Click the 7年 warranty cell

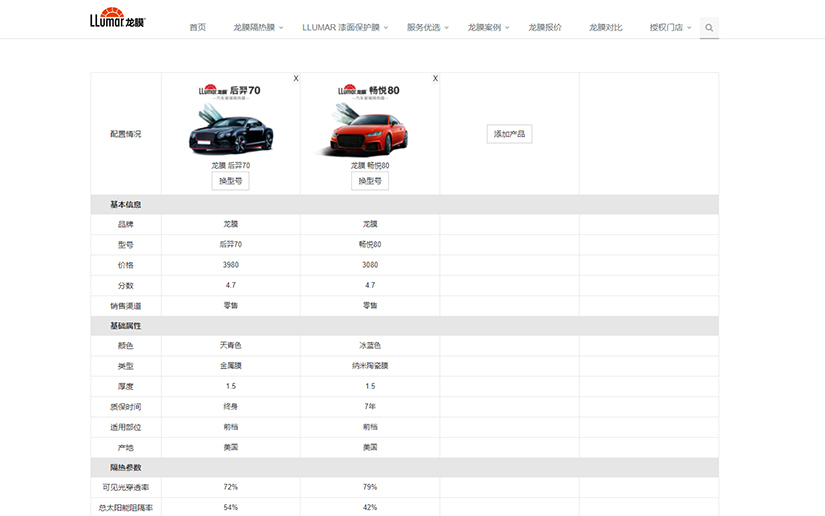point(370,407)
